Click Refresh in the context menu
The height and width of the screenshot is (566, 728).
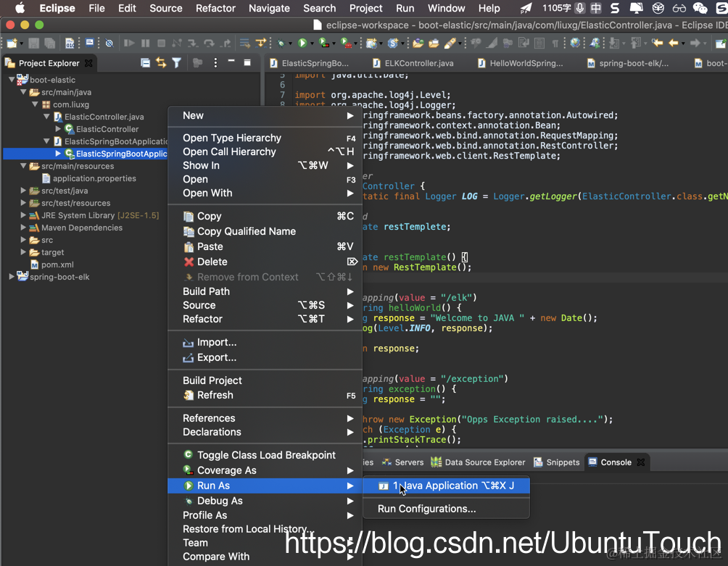click(215, 395)
